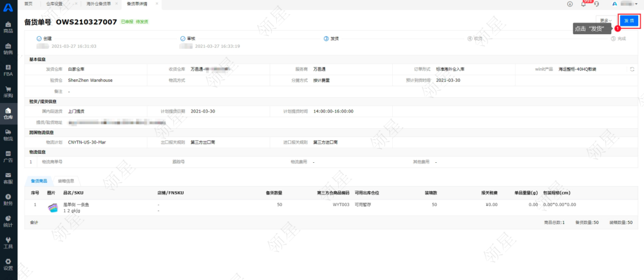Image resolution: width=644 pixels, height=280 pixels.
Task: Click the blue 发货 (Ship) button
Action: coord(629,21)
